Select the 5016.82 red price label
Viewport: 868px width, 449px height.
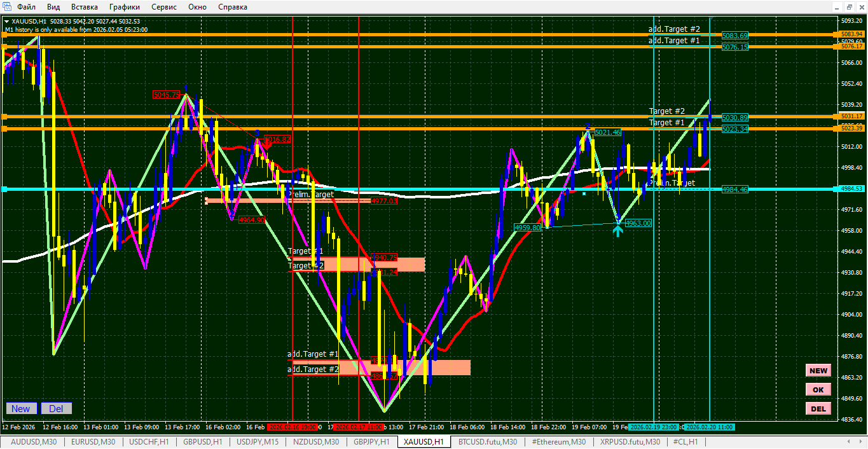click(x=277, y=139)
